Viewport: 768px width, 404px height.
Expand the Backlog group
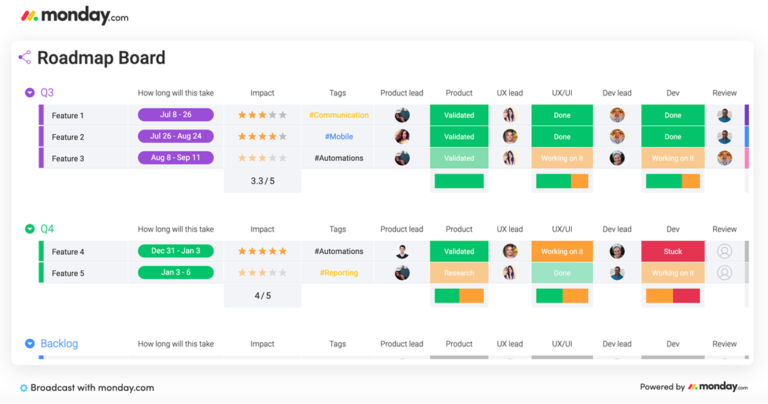pyautogui.click(x=29, y=344)
